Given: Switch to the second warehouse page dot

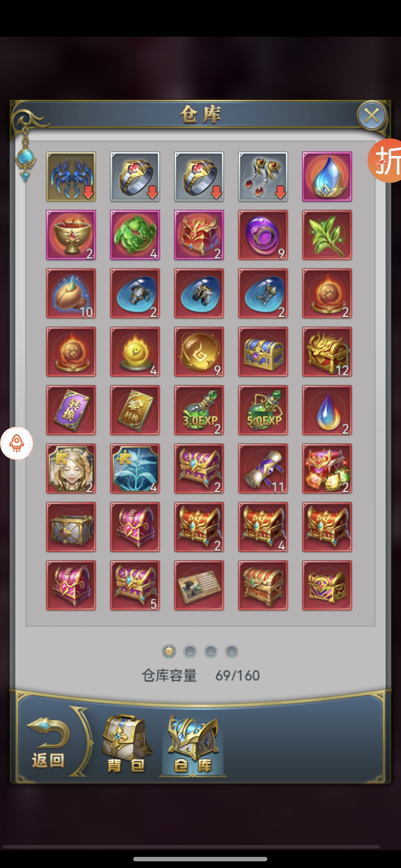Looking at the screenshot, I should 190,651.
